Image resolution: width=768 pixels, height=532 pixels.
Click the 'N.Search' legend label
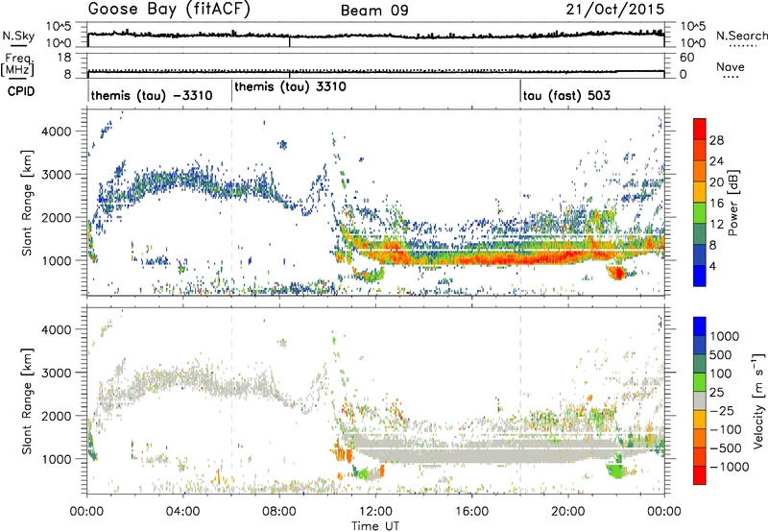[741, 36]
